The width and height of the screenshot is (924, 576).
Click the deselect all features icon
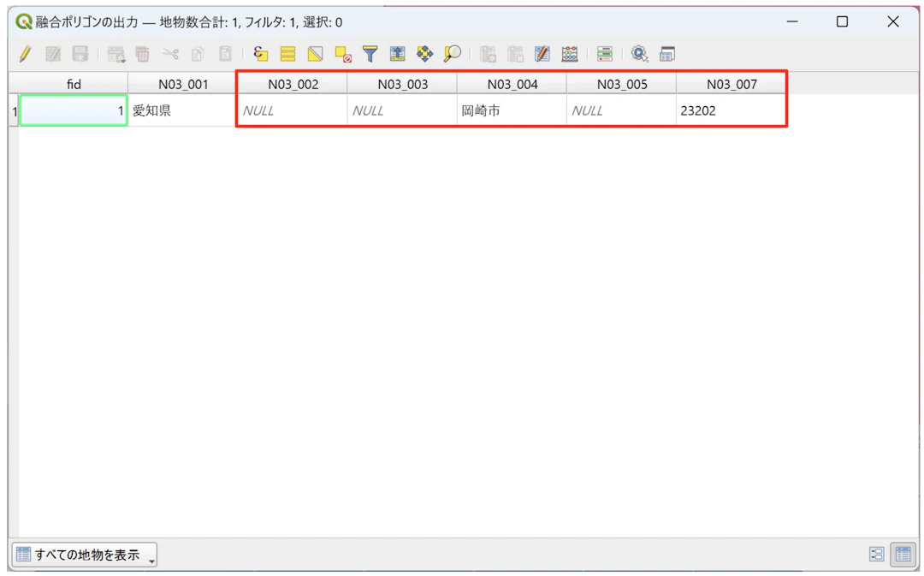pyautogui.click(x=343, y=54)
